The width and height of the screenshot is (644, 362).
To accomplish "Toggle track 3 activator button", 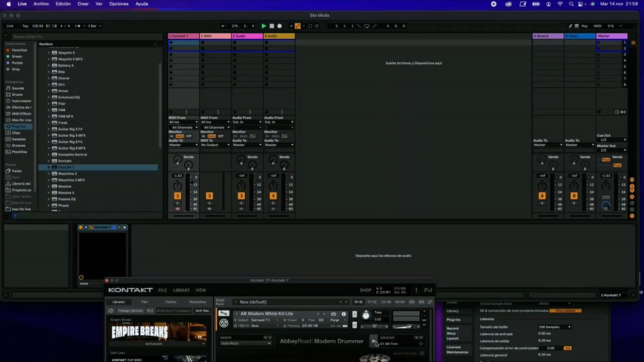I will coord(241,196).
